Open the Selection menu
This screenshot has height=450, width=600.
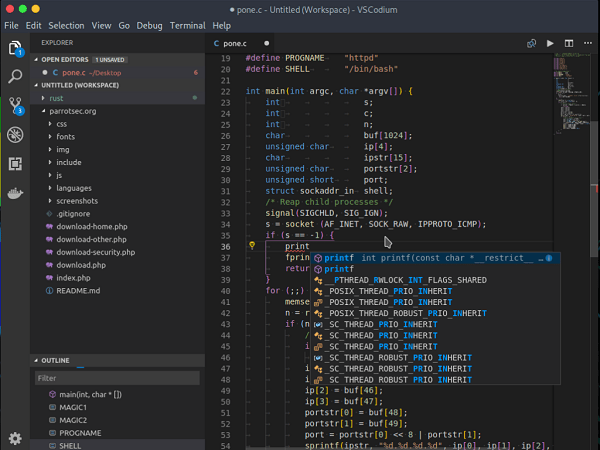(66, 25)
